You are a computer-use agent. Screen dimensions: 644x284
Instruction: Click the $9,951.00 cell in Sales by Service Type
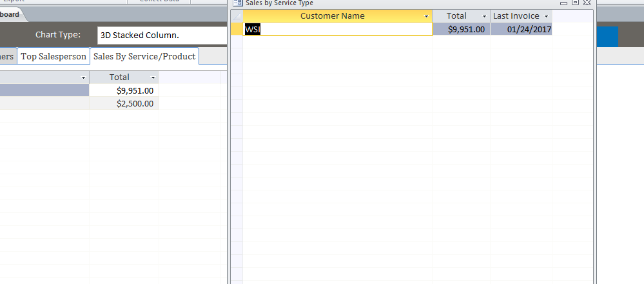[x=461, y=29]
